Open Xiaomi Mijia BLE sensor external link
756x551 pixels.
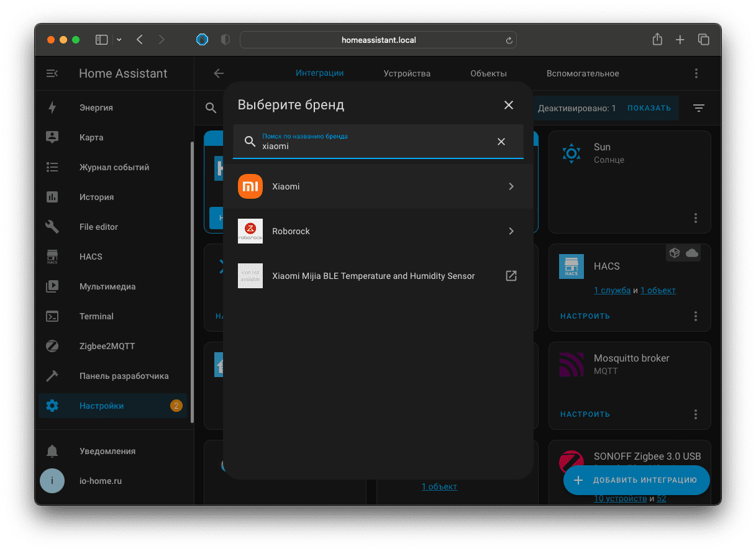click(511, 276)
